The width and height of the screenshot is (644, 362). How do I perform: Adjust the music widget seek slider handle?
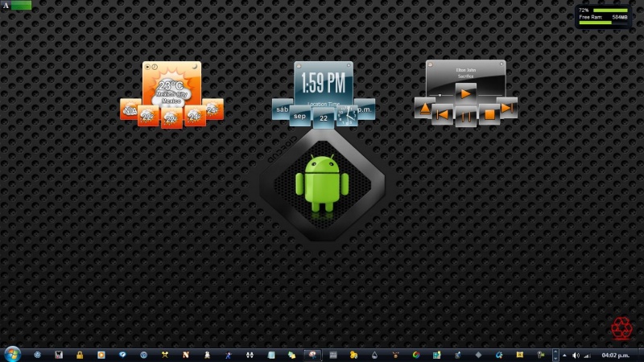coord(440,95)
